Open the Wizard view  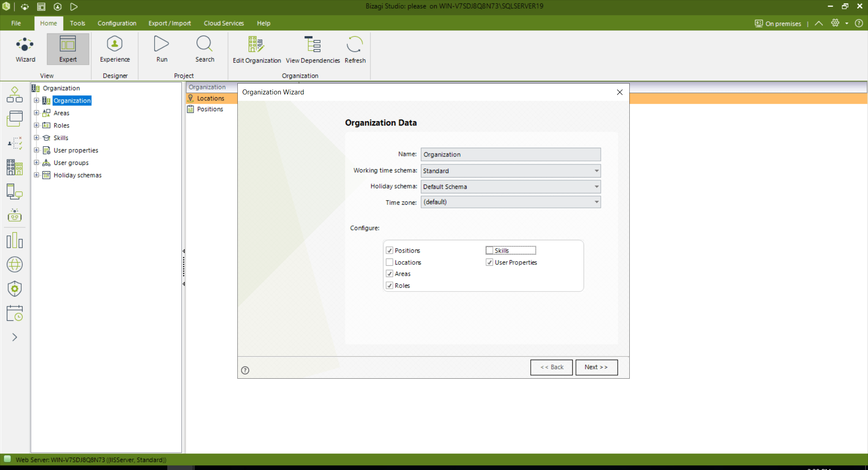25,49
